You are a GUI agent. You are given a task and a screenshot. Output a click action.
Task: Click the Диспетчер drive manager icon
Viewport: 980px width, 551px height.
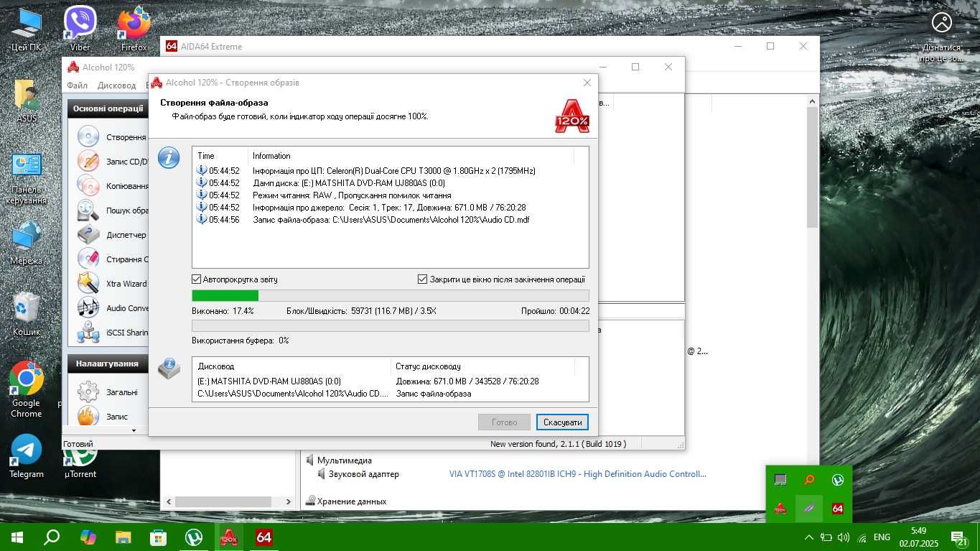click(88, 234)
